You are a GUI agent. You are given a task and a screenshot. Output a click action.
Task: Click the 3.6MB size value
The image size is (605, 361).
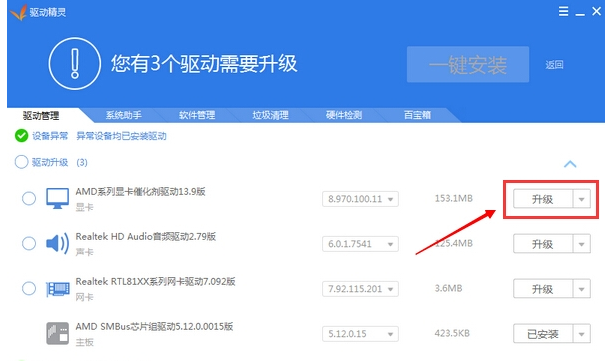(x=448, y=288)
